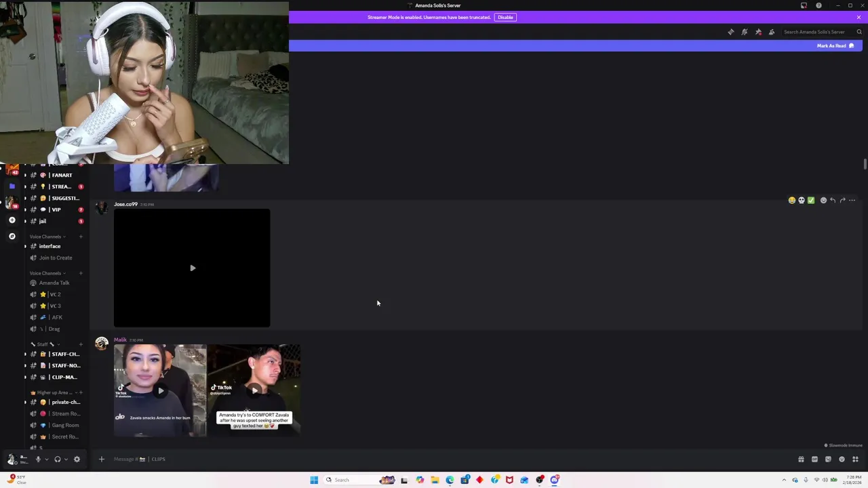Click the message CLIPS input box

448,459
